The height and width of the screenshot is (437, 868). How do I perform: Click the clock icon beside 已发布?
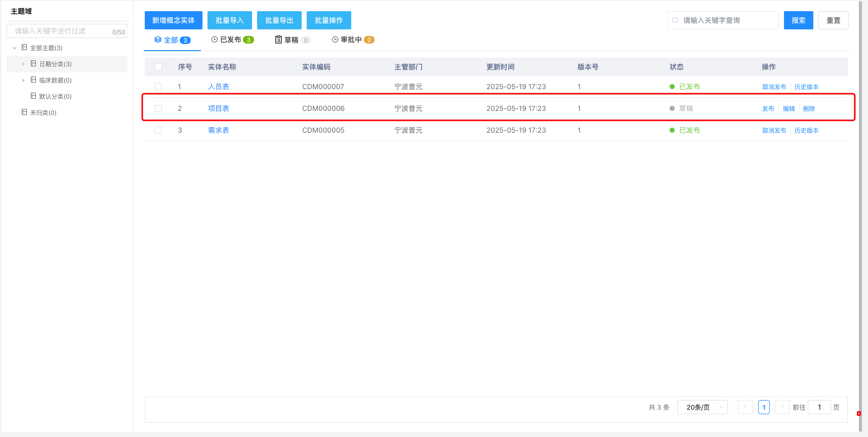coord(215,39)
